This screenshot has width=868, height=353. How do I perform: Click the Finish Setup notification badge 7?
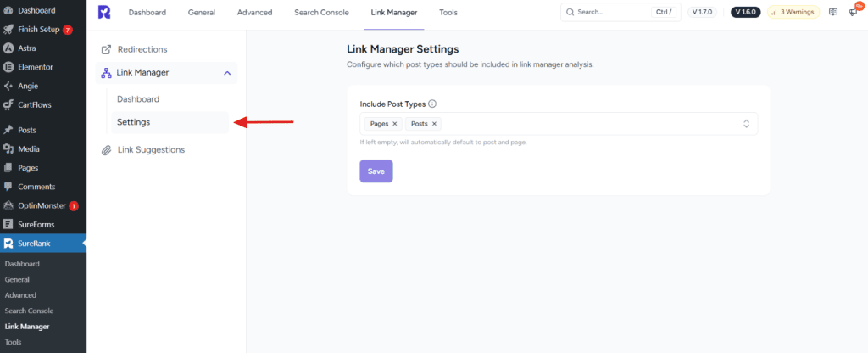68,30
